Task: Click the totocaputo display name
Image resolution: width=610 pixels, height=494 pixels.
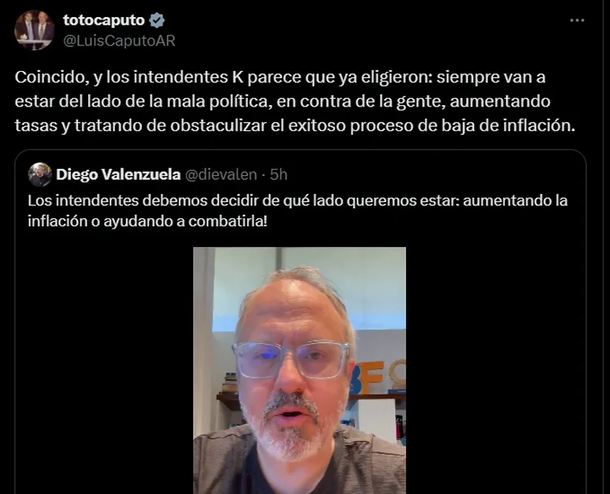Action: point(104,20)
